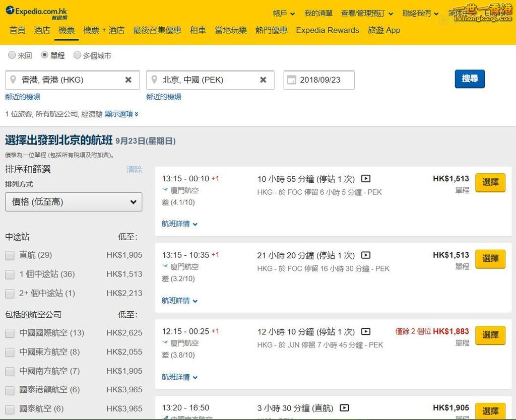Clear the 北京 (PEK) destination field
516x420 pixels.
tap(263, 80)
